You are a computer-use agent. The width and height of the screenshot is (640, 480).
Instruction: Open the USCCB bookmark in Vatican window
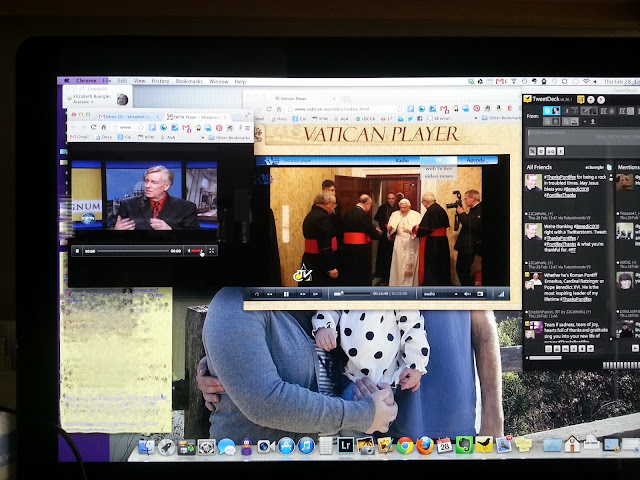tap(365, 119)
